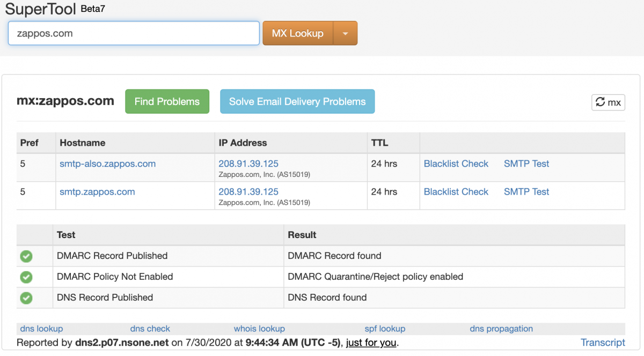The height and width of the screenshot is (356, 644).
Task: Click the just for you link
Action: (371, 342)
